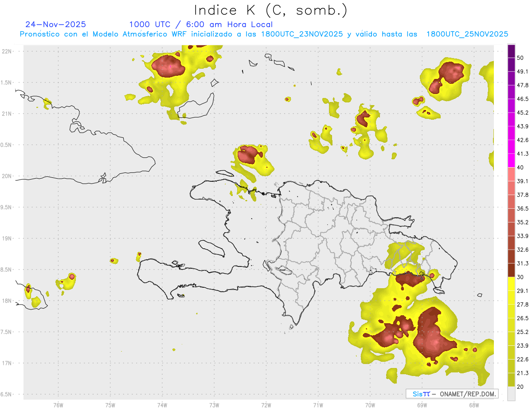Click legend value "36.5"
532x411 pixels.
(523, 208)
